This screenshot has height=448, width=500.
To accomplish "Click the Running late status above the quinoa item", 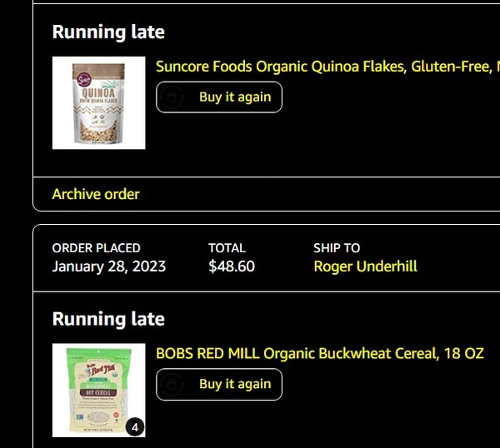I will (x=108, y=32).
